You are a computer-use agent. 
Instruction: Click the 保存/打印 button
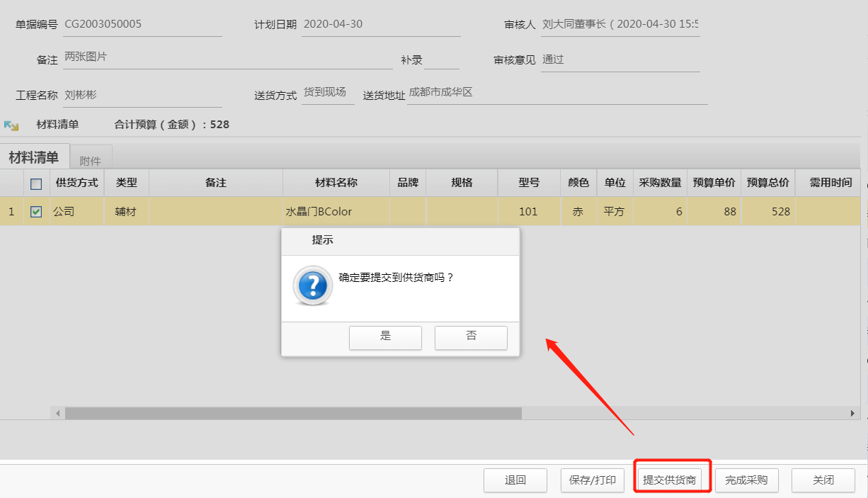[593, 480]
